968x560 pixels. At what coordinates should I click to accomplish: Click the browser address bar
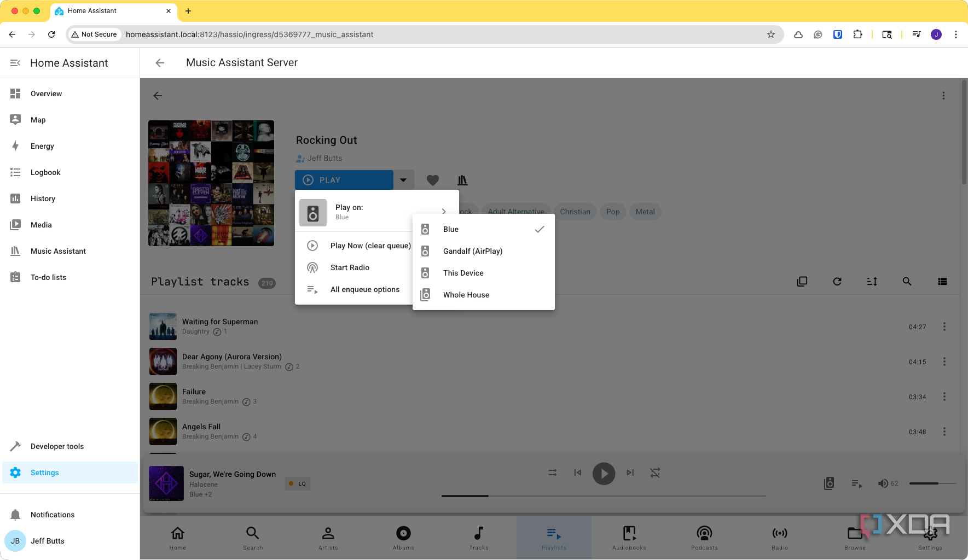pos(424,34)
